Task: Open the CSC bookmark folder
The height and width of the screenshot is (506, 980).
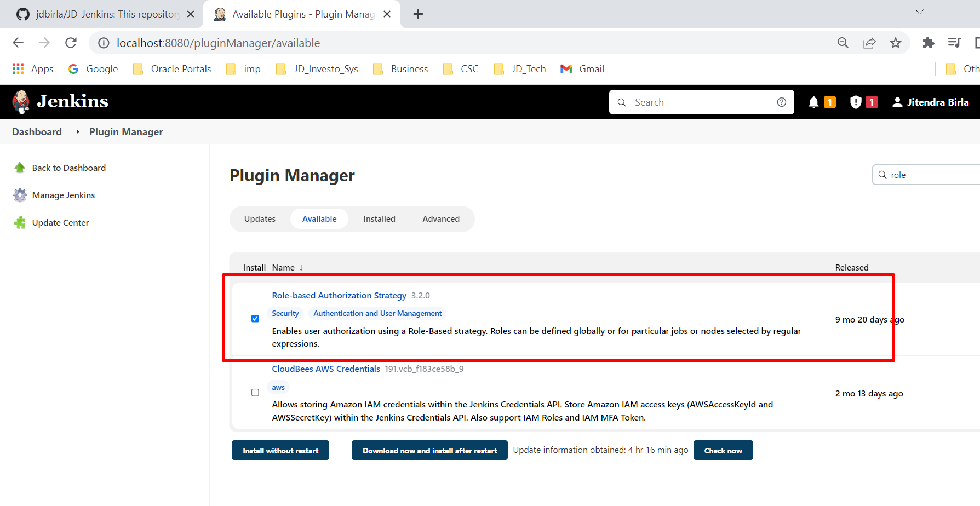Action: click(461, 68)
